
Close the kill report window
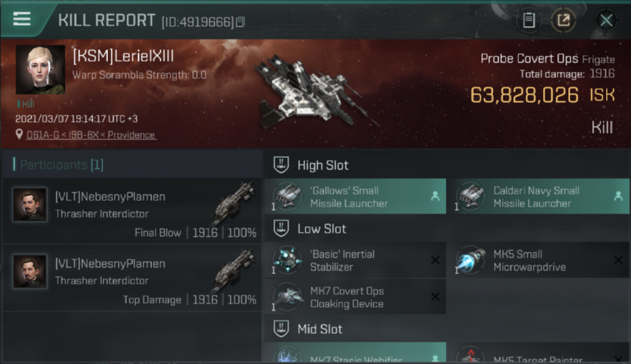coord(606,20)
